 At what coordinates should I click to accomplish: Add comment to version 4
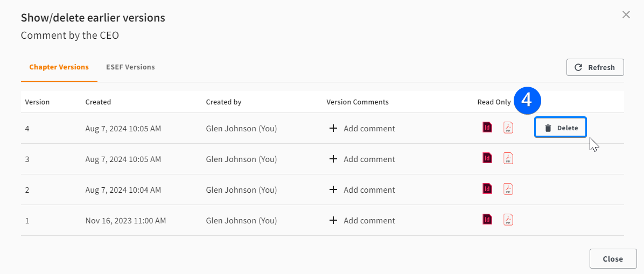(x=362, y=129)
